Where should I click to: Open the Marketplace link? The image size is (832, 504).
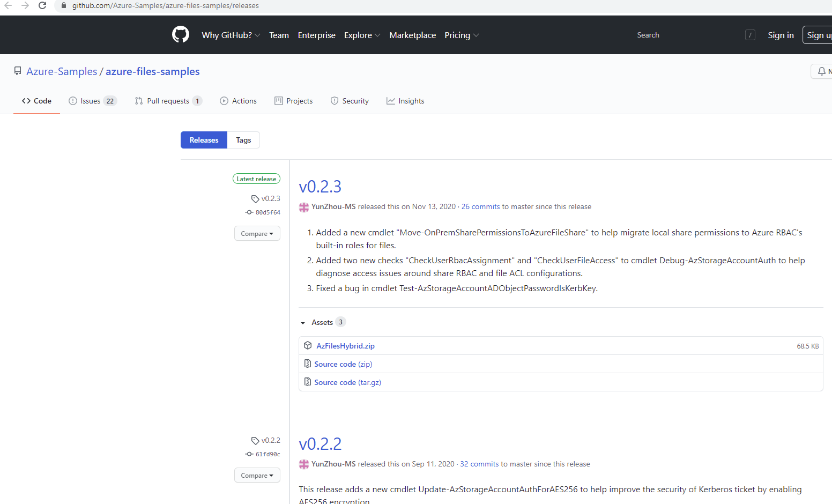click(413, 35)
